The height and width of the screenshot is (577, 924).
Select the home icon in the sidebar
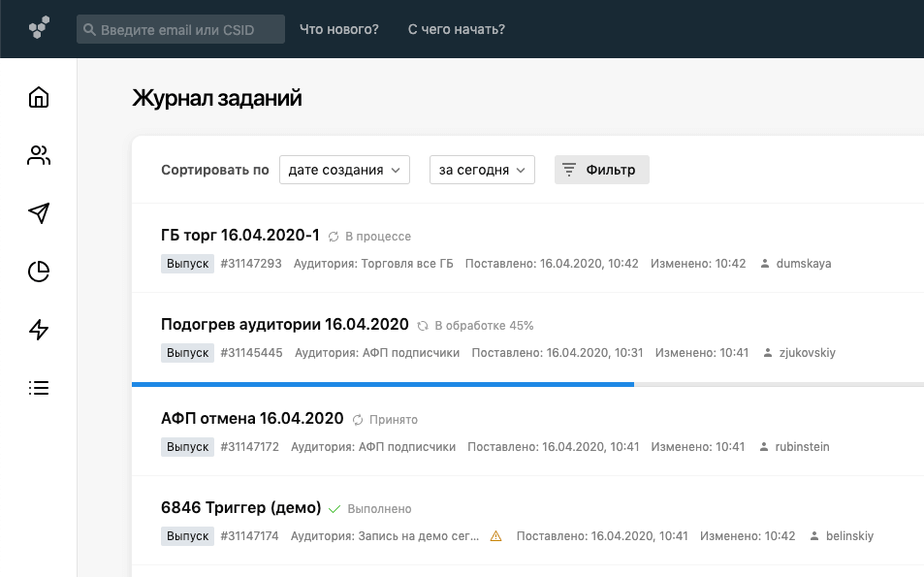click(x=38, y=97)
